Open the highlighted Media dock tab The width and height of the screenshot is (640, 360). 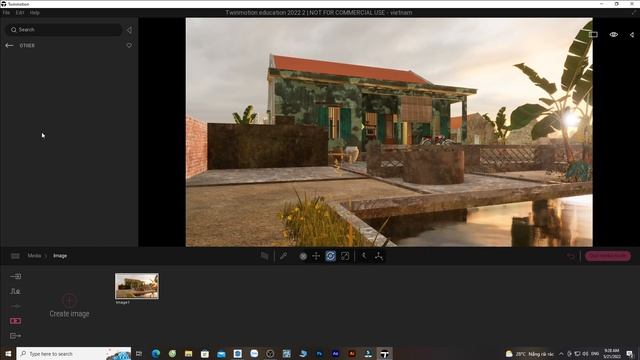pos(16,321)
